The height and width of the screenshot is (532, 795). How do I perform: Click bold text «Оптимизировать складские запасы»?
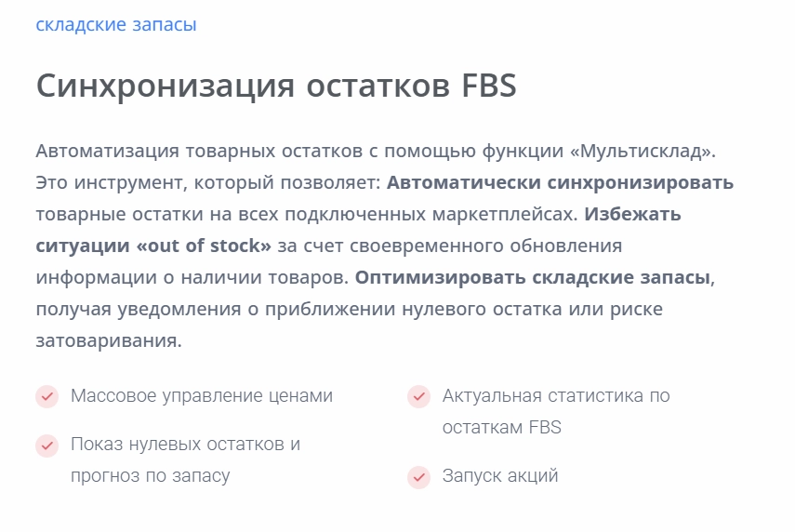point(533,277)
